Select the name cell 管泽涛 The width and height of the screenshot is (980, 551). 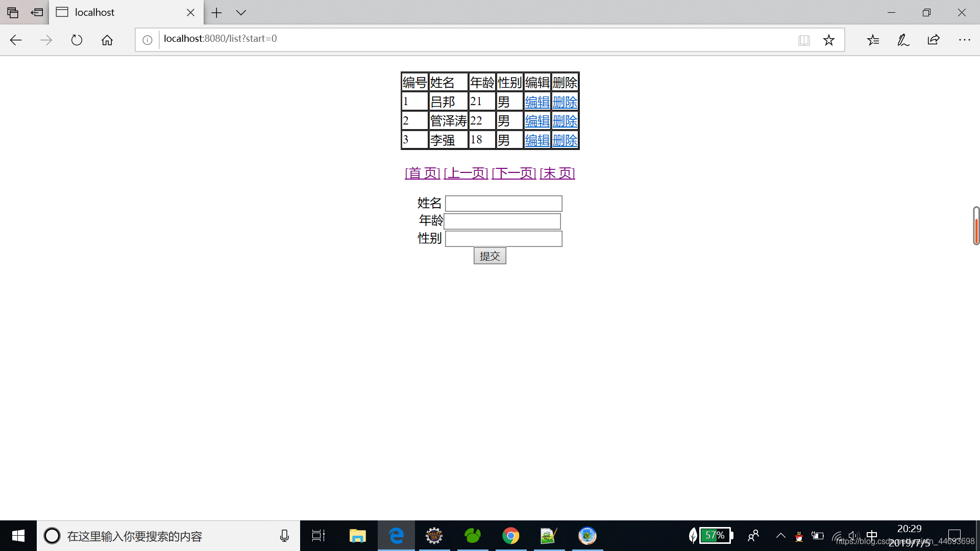pos(448,121)
